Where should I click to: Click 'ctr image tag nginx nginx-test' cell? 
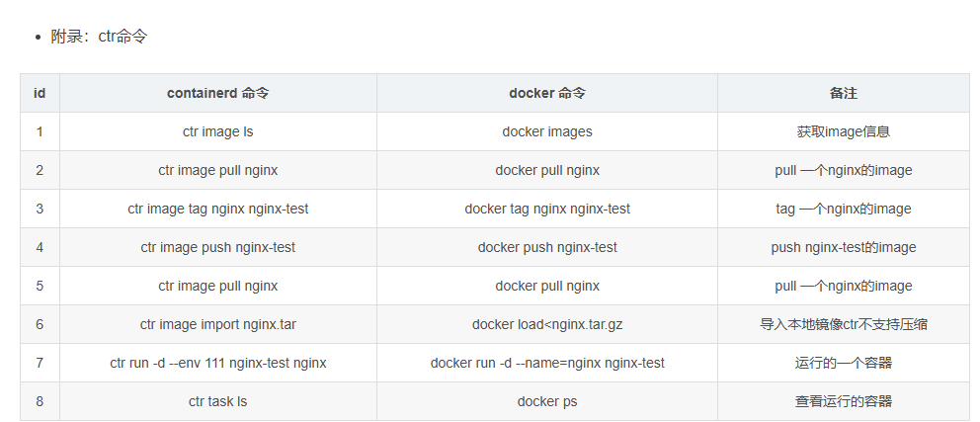click(217, 209)
